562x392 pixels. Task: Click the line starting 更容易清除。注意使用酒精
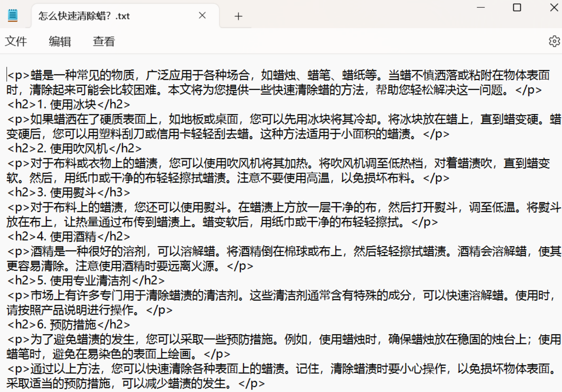(130, 266)
